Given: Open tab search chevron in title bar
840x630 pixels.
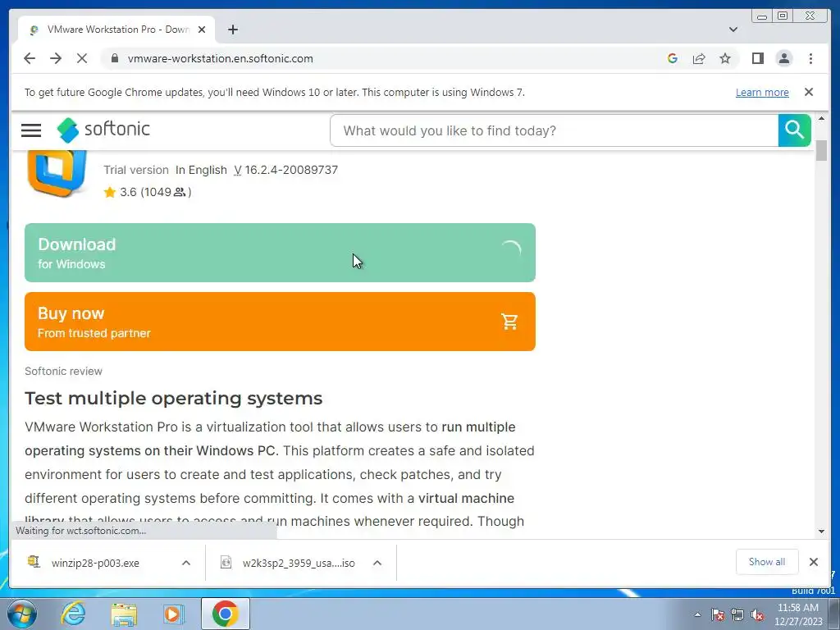Looking at the screenshot, I should tap(733, 30).
